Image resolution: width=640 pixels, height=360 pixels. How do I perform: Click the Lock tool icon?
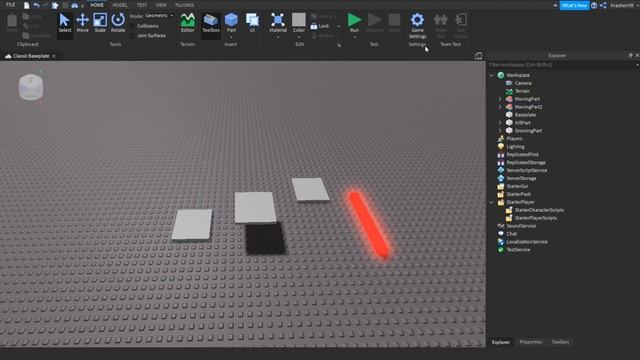pos(314,26)
